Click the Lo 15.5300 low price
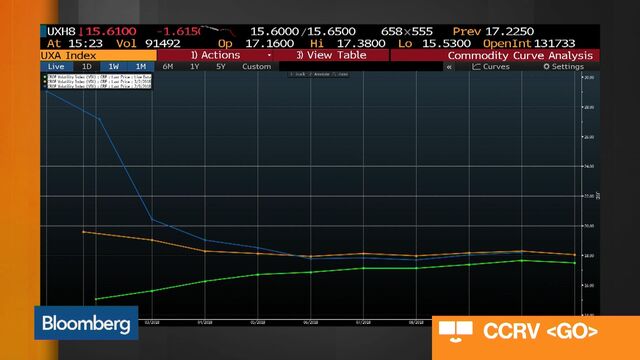The image size is (640, 360). coord(434,43)
